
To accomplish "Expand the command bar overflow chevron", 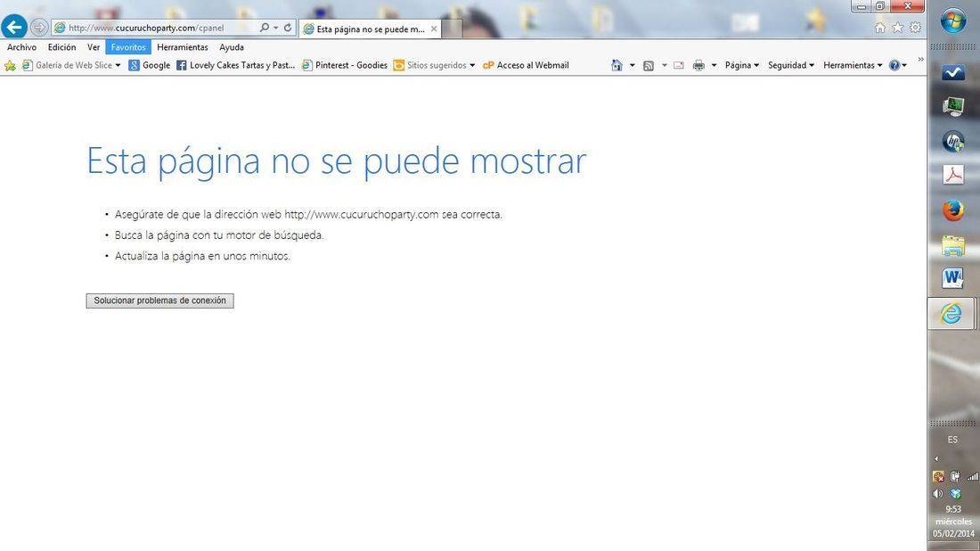I will 920,60.
